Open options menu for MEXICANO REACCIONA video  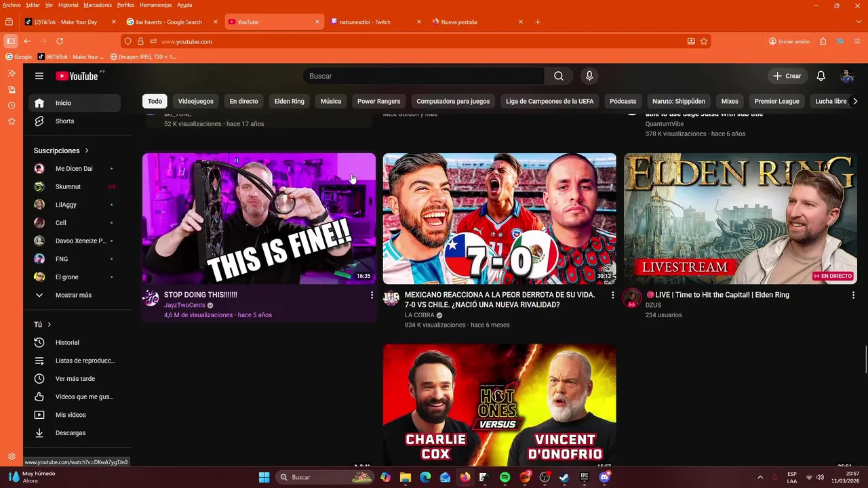tap(612, 296)
